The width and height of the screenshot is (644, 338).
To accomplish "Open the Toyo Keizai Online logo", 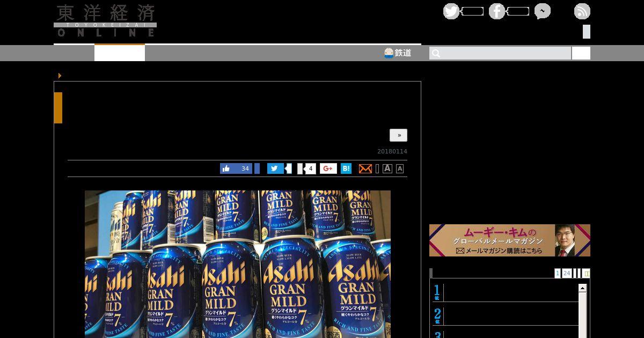I will (105, 20).
